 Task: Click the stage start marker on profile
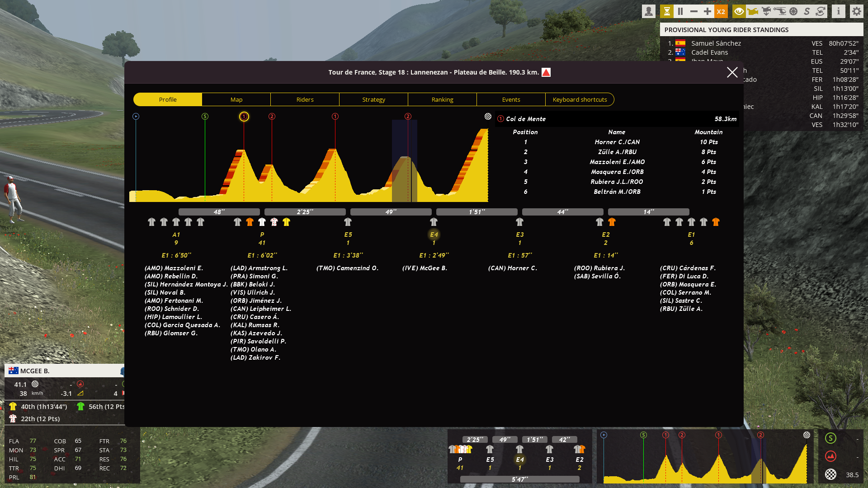pyautogui.click(x=136, y=117)
